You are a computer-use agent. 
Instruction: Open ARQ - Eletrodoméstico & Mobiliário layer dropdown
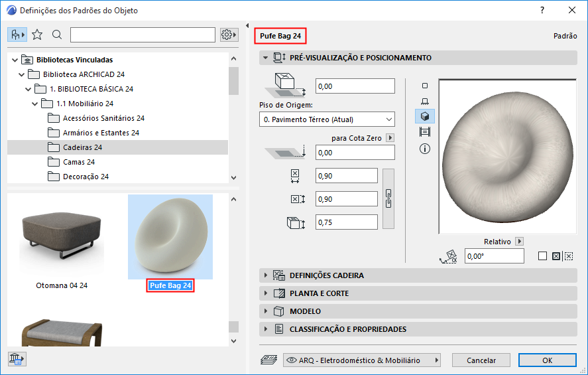point(362,360)
